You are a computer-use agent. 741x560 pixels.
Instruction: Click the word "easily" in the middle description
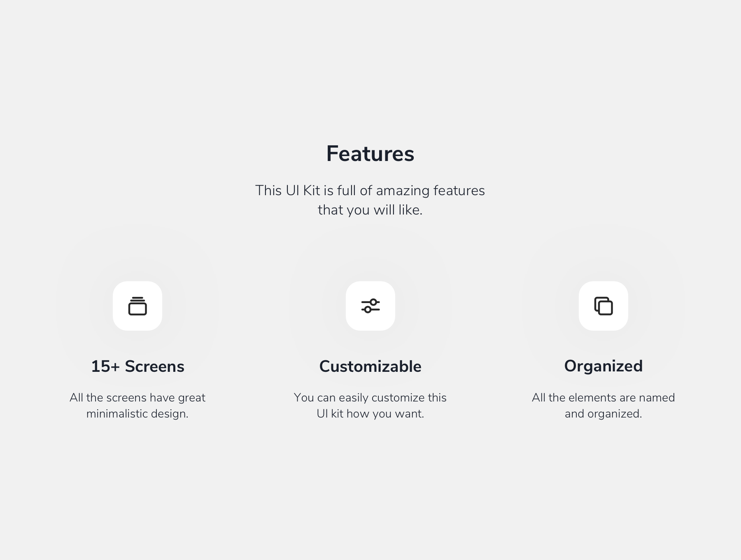click(x=354, y=398)
